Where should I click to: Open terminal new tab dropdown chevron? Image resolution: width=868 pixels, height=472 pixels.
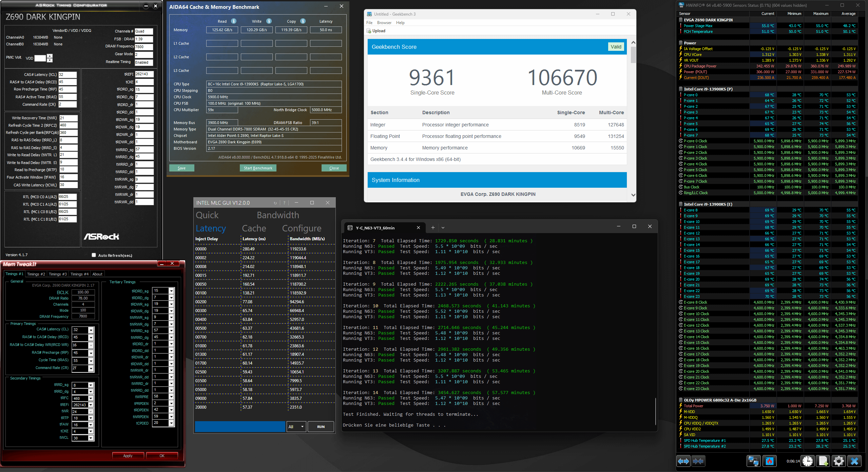click(443, 228)
